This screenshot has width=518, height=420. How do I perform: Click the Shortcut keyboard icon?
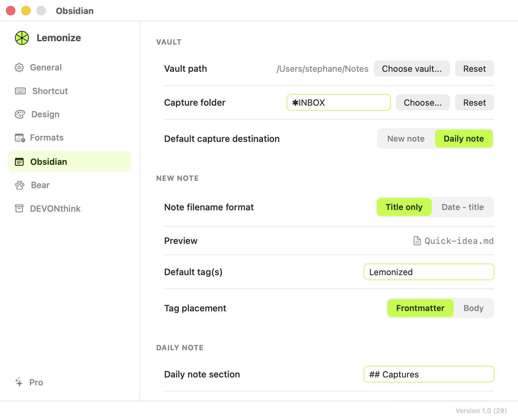coord(20,91)
